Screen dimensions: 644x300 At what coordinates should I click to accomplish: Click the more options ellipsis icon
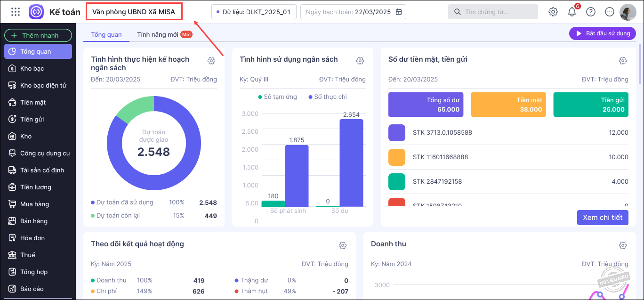coord(610,12)
